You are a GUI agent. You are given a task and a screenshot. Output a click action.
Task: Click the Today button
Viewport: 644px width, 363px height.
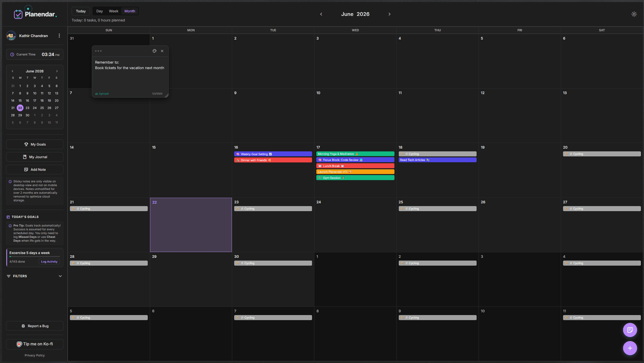pyautogui.click(x=81, y=11)
